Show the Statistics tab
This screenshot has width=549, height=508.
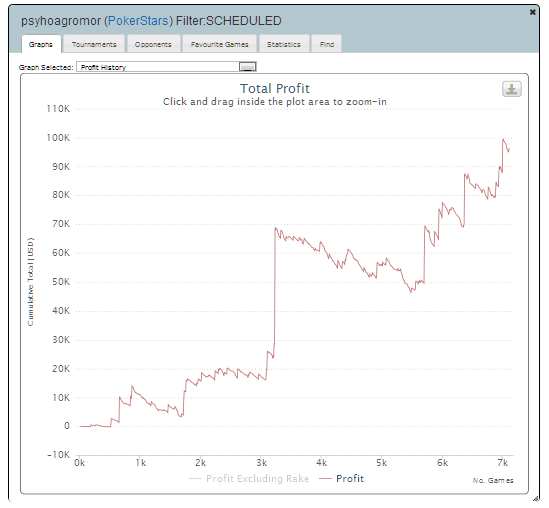coord(284,44)
